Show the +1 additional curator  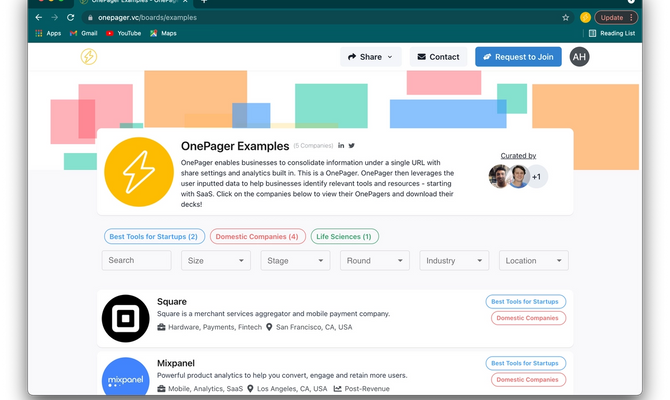coord(537,176)
